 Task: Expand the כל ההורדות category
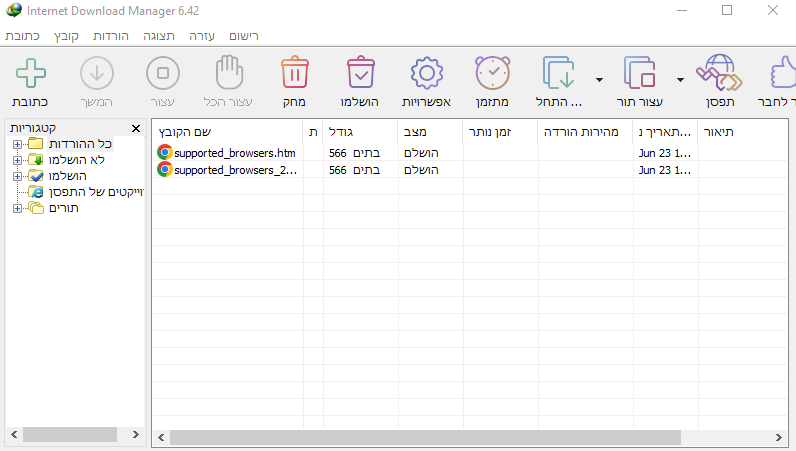[17, 144]
